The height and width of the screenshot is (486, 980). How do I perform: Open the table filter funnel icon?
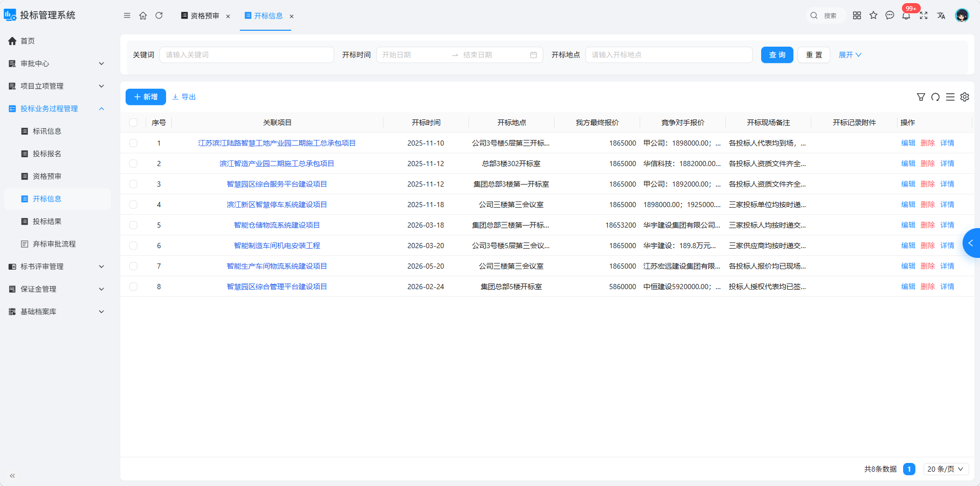[x=921, y=97]
